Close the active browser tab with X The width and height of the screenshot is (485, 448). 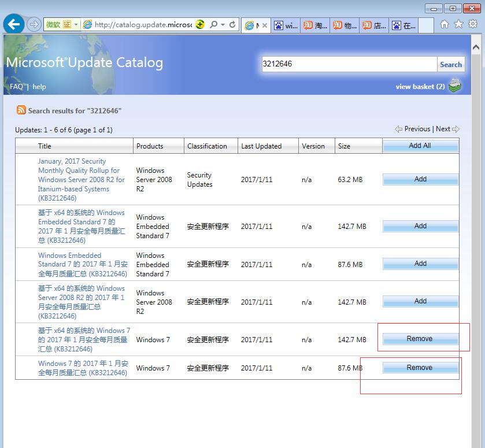point(265,25)
